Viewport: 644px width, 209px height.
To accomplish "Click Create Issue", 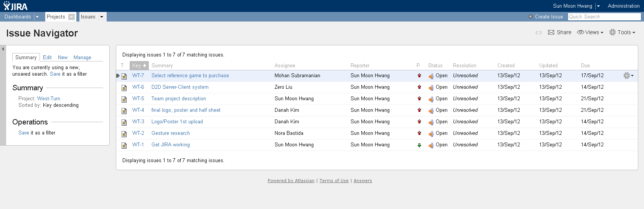I will (x=545, y=17).
